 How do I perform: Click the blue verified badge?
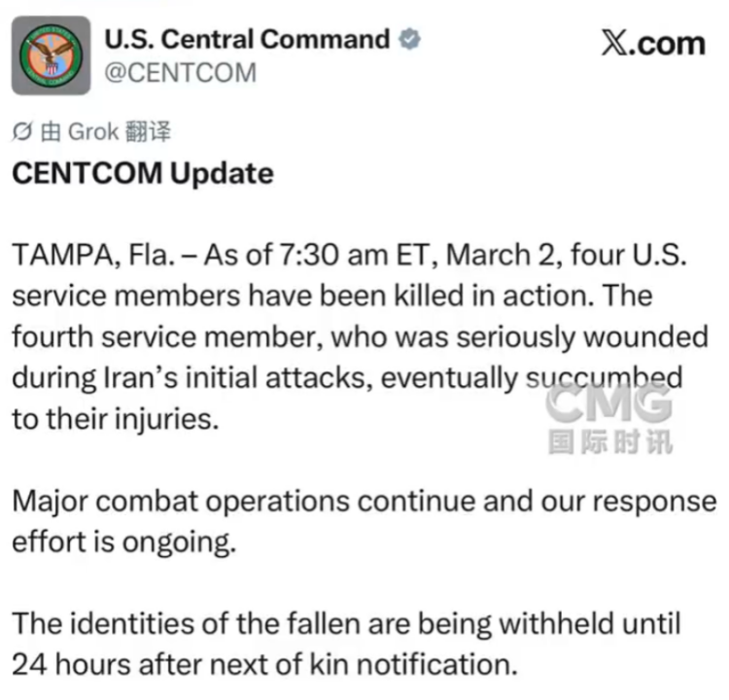click(x=411, y=40)
